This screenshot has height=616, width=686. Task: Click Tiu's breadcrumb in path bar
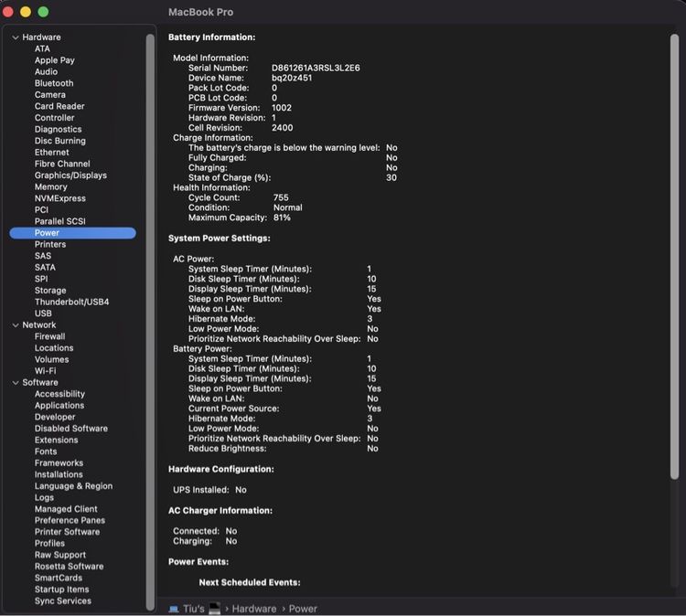click(x=194, y=609)
